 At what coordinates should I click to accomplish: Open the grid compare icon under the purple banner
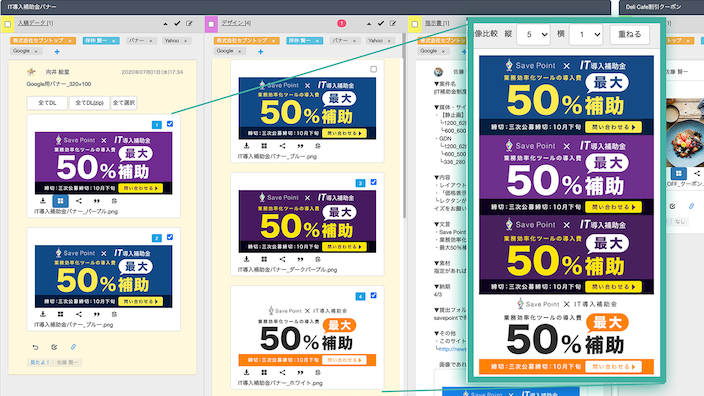tap(61, 201)
